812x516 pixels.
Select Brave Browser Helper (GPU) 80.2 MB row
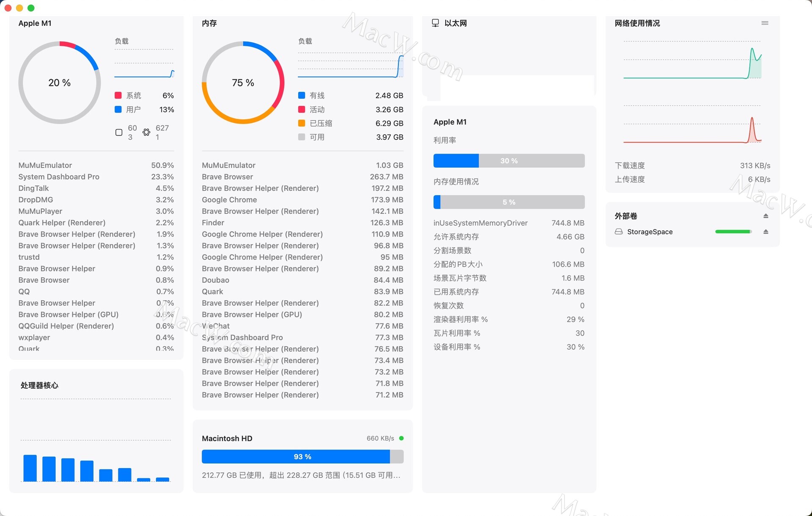pyautogui.click(x=302, y=315)
